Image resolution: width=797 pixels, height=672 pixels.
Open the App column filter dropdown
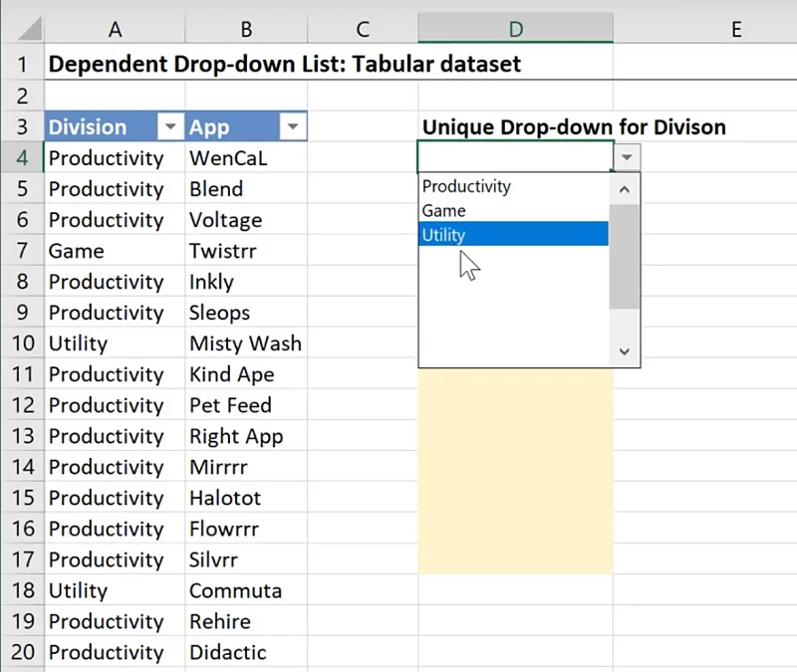293,127
